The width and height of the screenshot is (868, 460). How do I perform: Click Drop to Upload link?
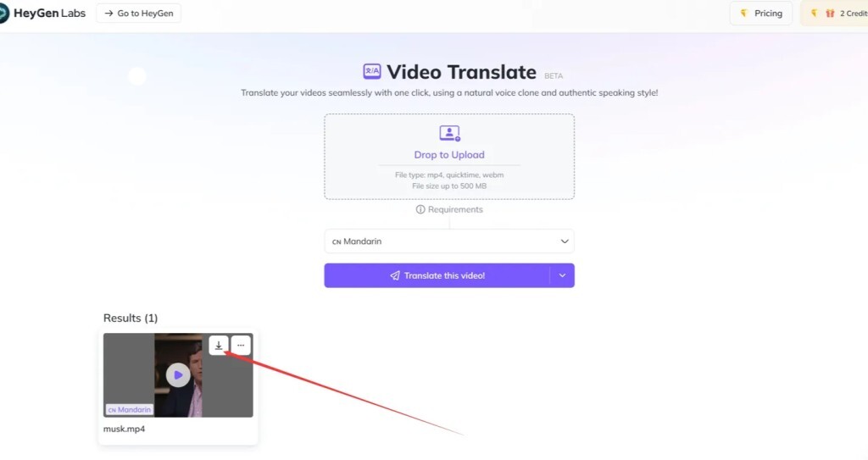click(449, 155)
